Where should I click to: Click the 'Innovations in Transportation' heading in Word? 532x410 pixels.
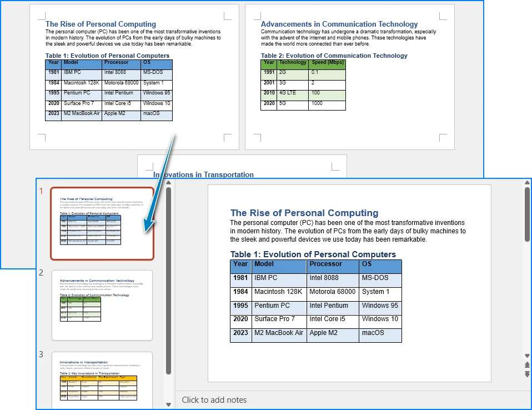click(203, 174)
